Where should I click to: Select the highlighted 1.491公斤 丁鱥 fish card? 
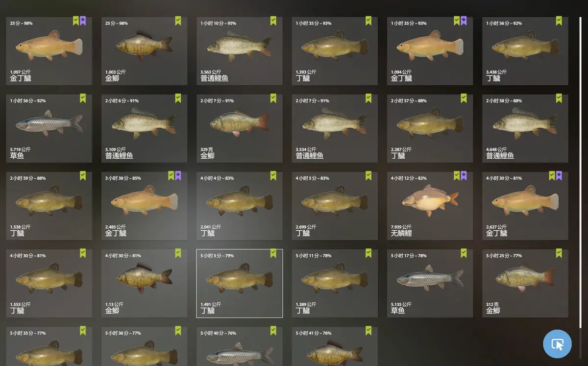coord(240,283)
